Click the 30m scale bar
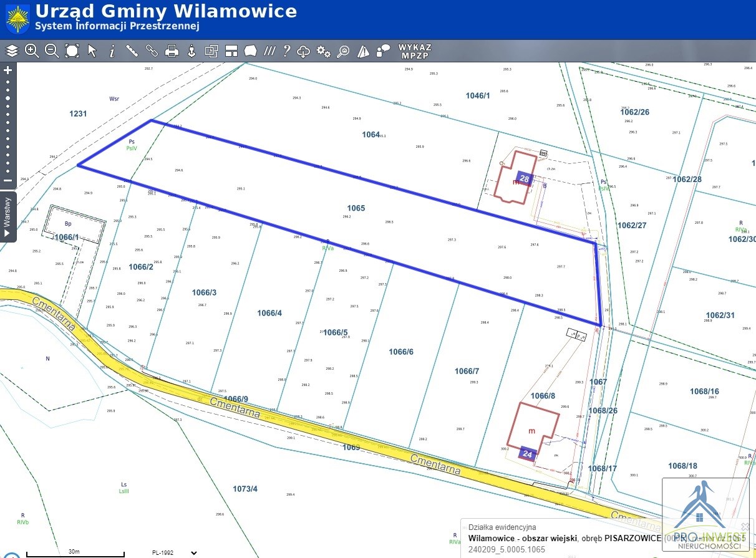Viewport: 756px width, 558px height. pos(75,552)
